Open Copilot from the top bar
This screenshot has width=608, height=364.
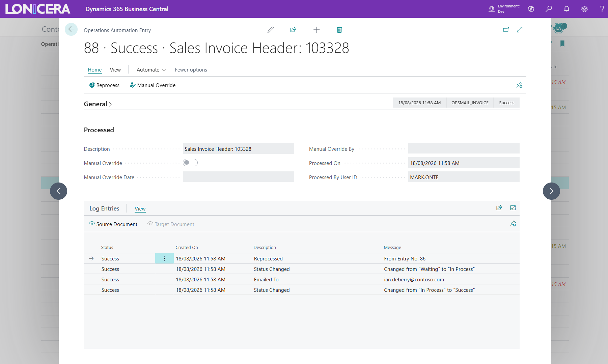531,9
